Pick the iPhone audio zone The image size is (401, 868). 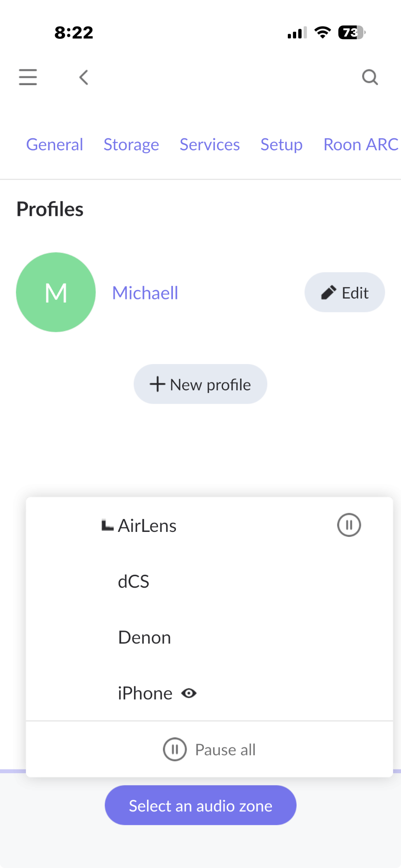click(x=145, y=693)
